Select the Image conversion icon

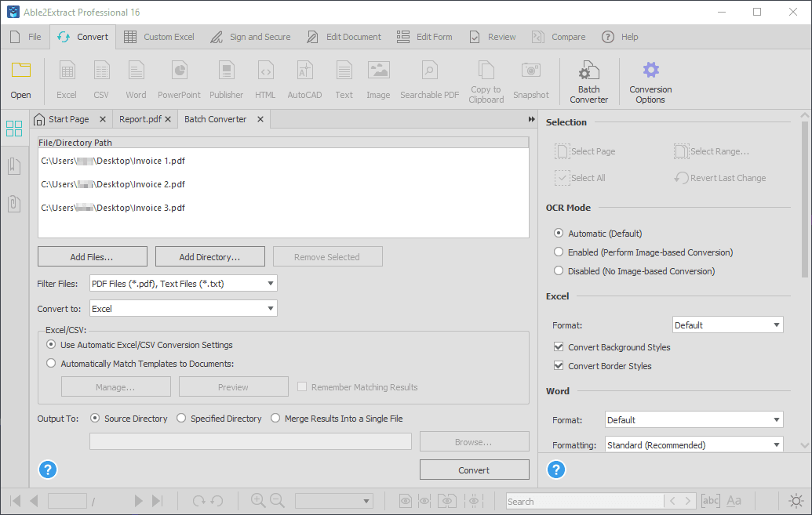coord(379,71)
